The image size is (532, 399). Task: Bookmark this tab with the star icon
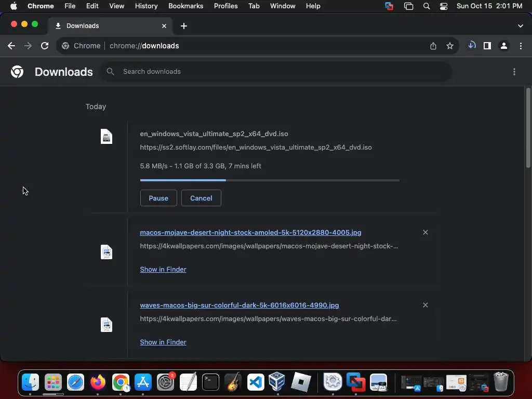tap(450, 46)
